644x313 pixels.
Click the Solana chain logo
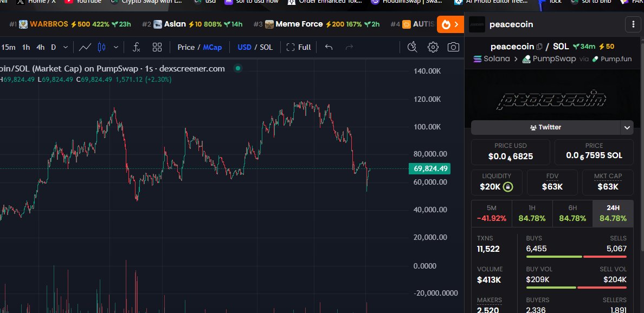[x=477, y=58]
